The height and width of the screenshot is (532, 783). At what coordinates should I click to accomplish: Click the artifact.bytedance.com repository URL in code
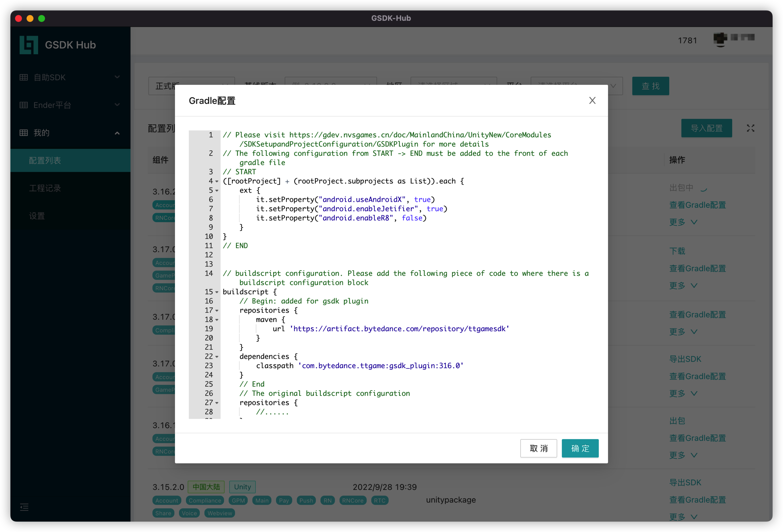[x=399, y=329]
